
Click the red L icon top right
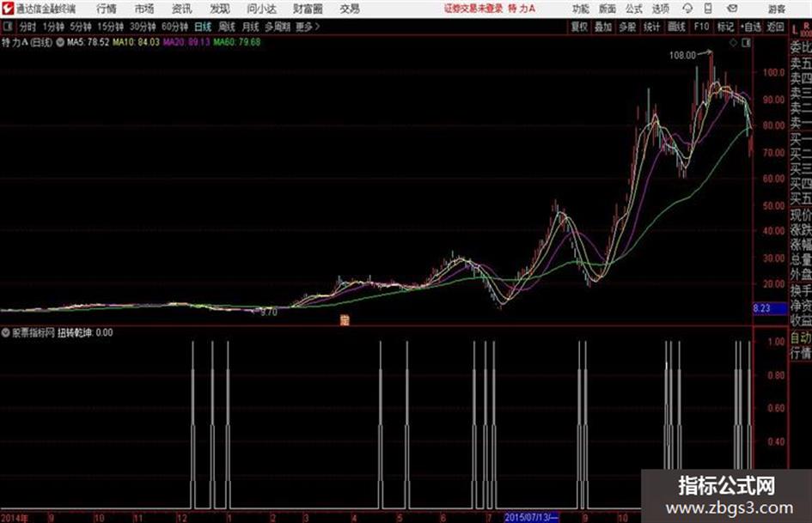coord(795,29)
